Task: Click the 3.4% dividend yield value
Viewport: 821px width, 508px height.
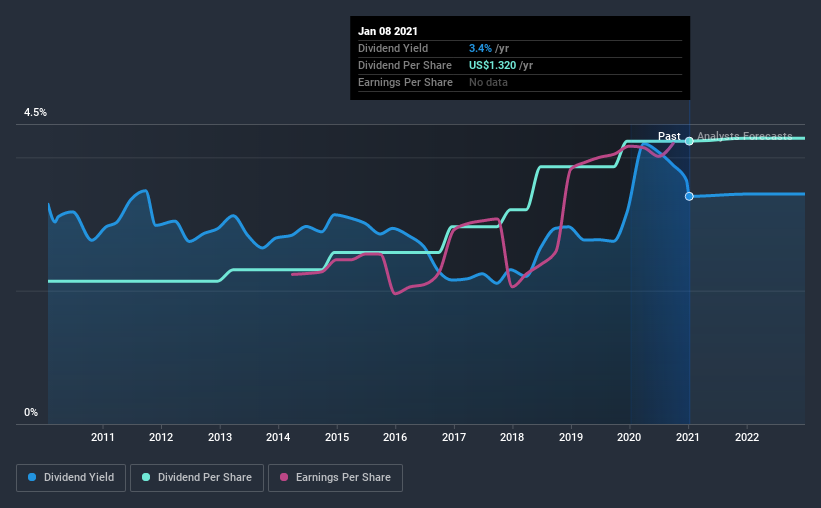Action: pos(480,48)
